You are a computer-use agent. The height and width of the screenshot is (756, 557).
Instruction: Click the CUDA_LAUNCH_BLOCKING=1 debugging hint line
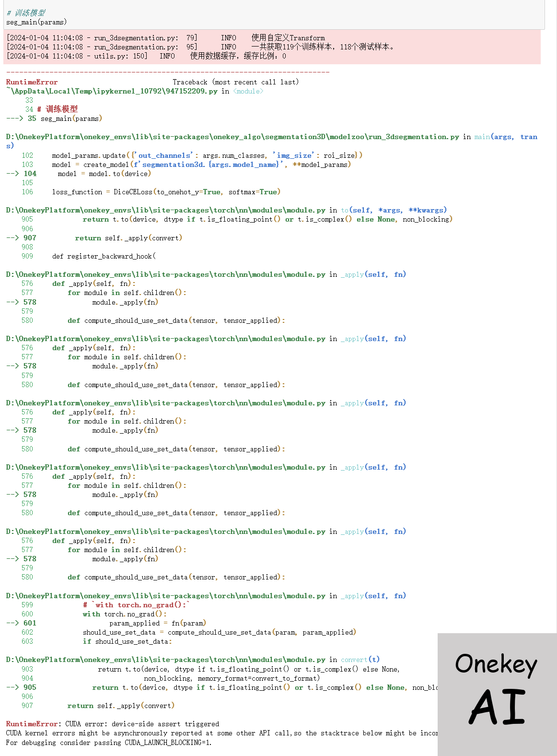[108, 743]
